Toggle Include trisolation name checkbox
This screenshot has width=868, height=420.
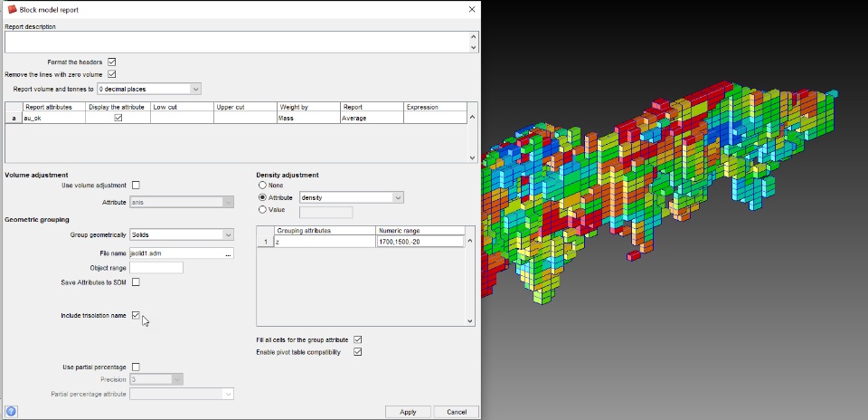point(136,315)
